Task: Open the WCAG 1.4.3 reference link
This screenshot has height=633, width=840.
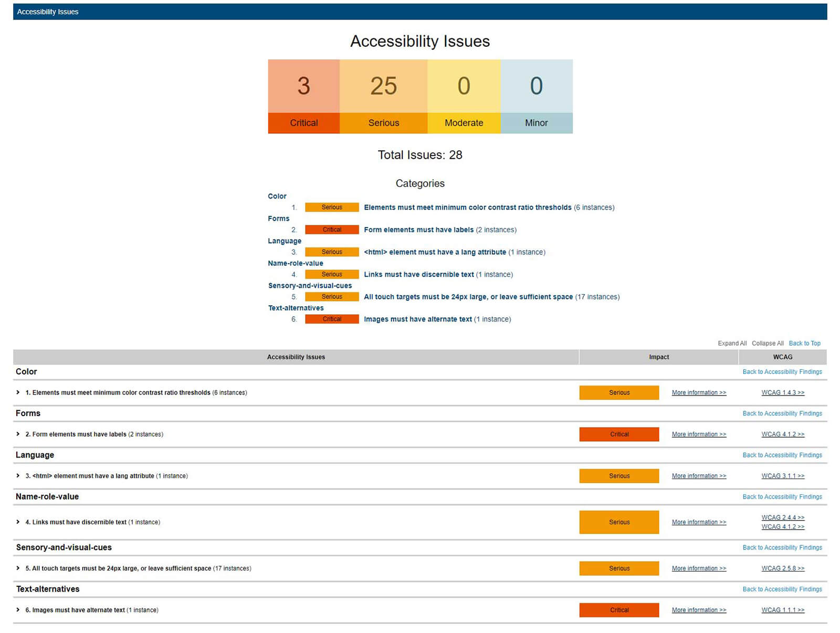Action: pyautogui.click(x=782, y=393)
